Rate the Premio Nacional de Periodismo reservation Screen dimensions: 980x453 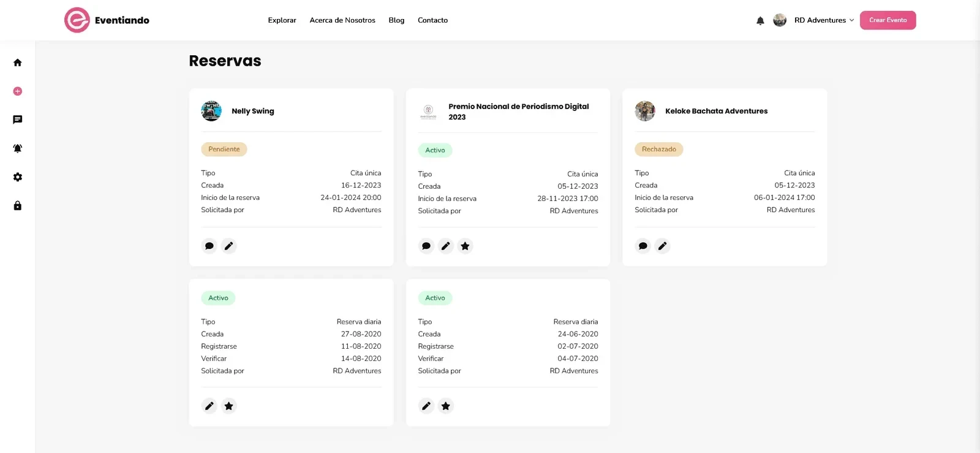click(466, 246)
